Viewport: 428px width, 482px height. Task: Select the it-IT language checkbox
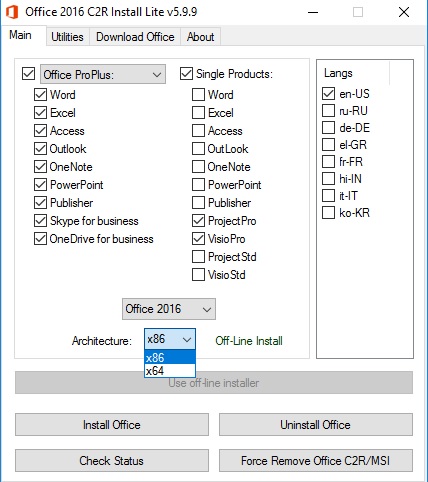coord(328,196)
